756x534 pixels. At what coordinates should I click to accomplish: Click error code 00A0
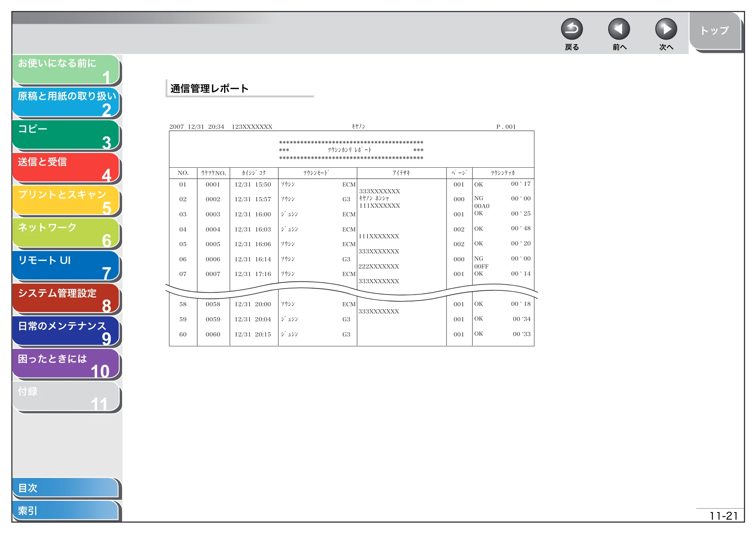[482, 206]
